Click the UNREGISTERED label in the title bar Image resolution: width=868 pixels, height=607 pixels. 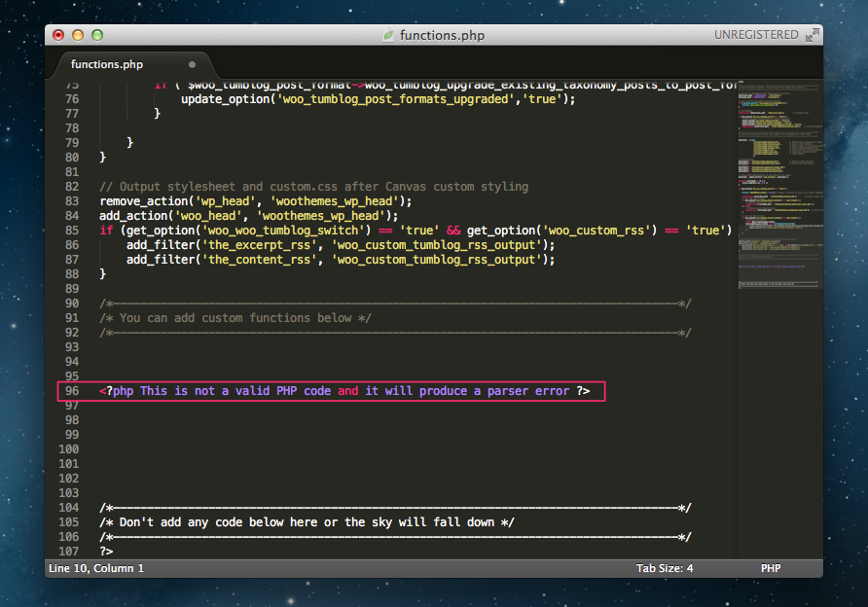756,35
